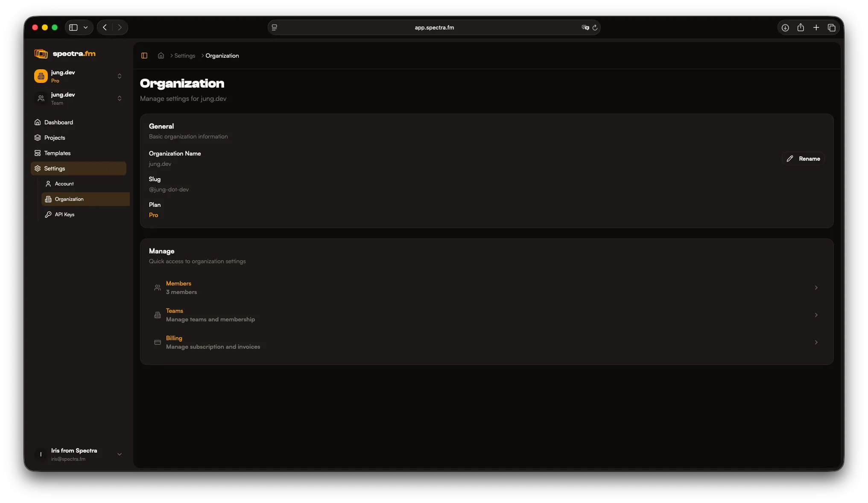Click the spectra.fm logo
868x503 pixels.
(x=65, y=53)
